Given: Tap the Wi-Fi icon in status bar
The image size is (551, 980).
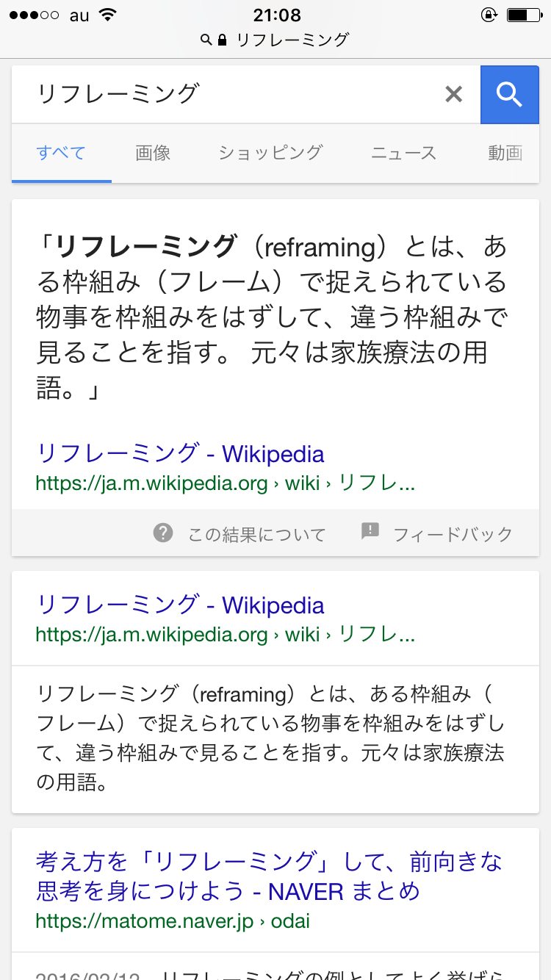Looking at the screenshot, I should click(108, 15).
